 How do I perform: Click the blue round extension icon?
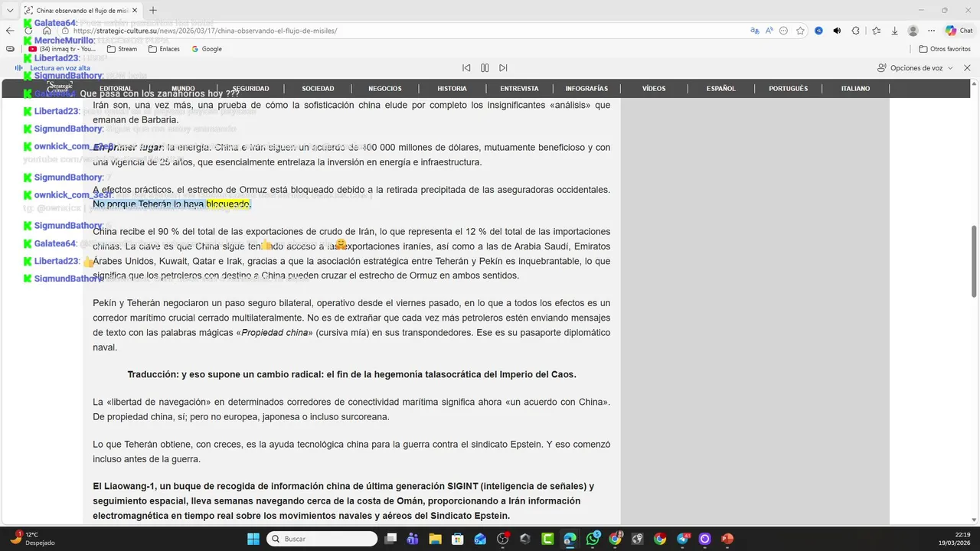coord(818,31)
